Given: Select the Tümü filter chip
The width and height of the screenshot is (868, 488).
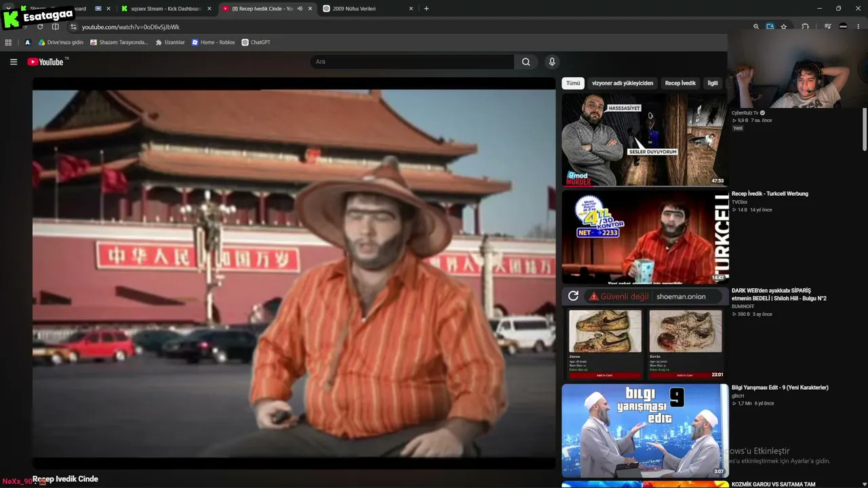Looking at the screenshot, I should tap(574, 83).
